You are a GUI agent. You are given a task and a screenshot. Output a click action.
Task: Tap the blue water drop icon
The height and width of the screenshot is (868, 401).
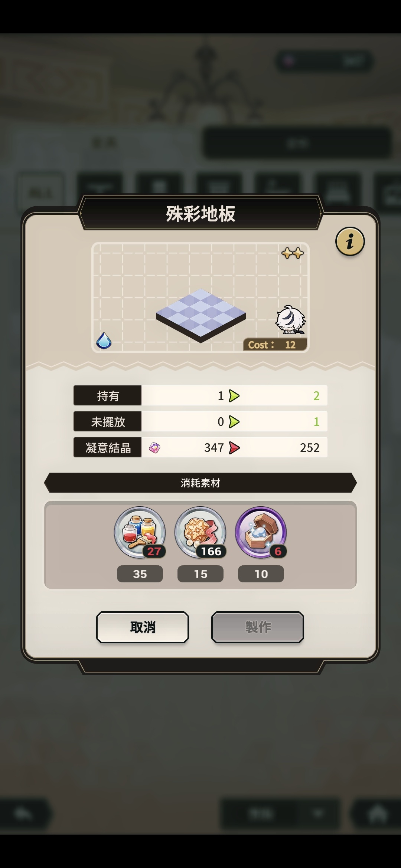104,340
